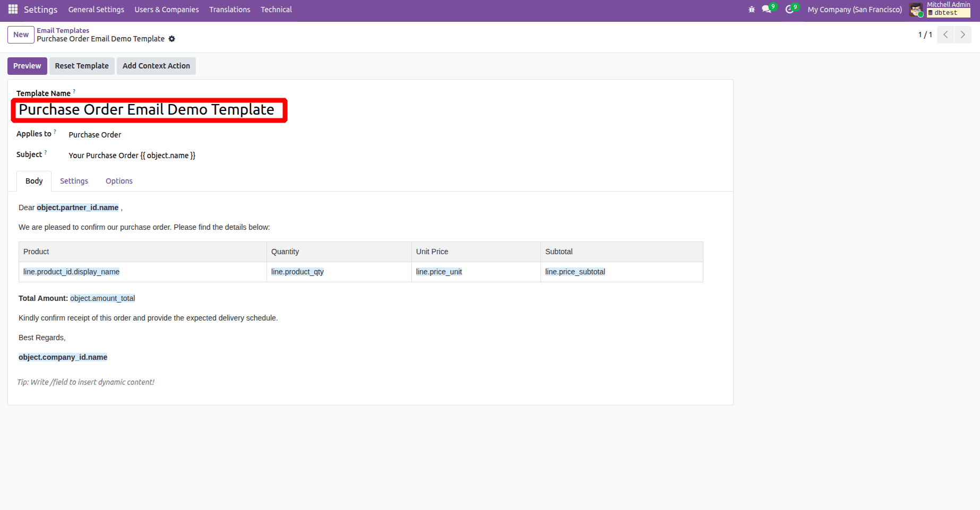Click the New button
This screenshot has width=980, height=510.
[x=21, y=34]
